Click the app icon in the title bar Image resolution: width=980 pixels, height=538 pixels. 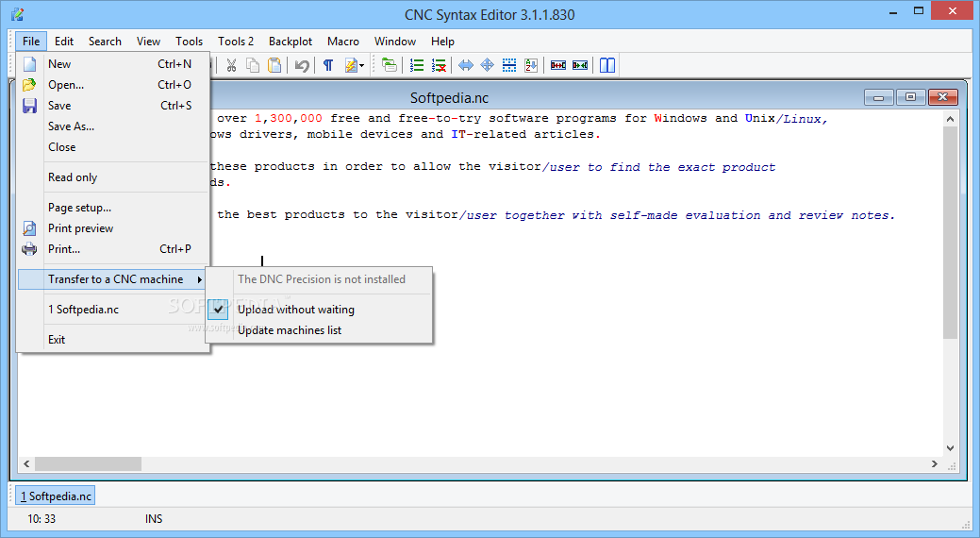[18, 14]
